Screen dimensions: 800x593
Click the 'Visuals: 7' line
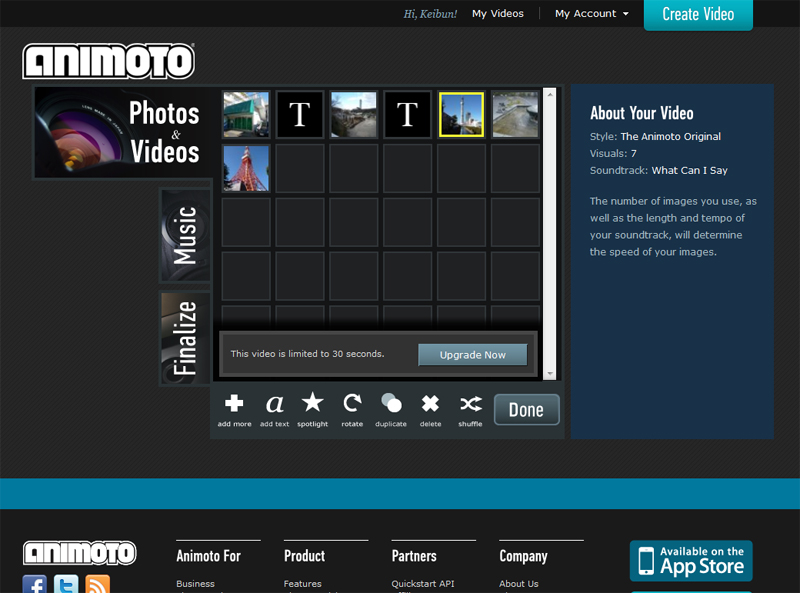pos(613,153)
